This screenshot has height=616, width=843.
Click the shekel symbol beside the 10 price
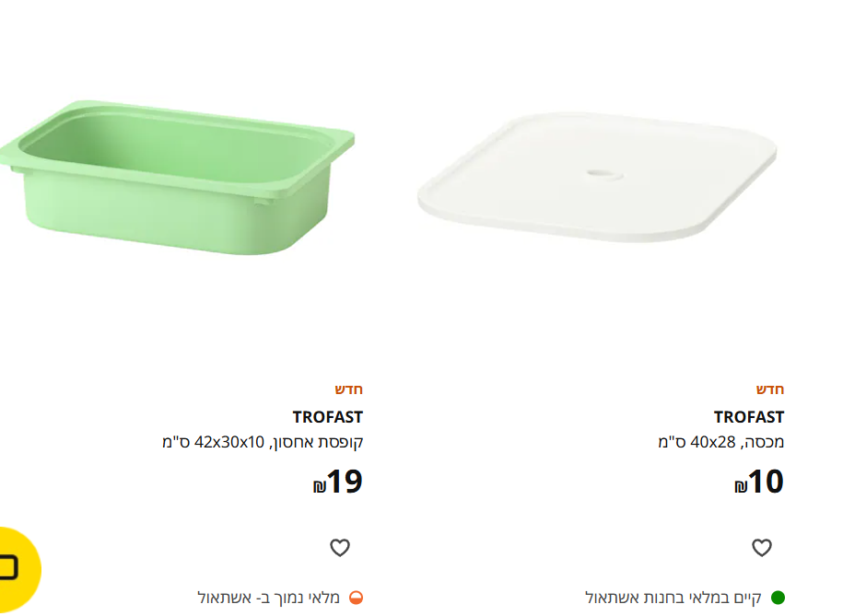[741, 486]
